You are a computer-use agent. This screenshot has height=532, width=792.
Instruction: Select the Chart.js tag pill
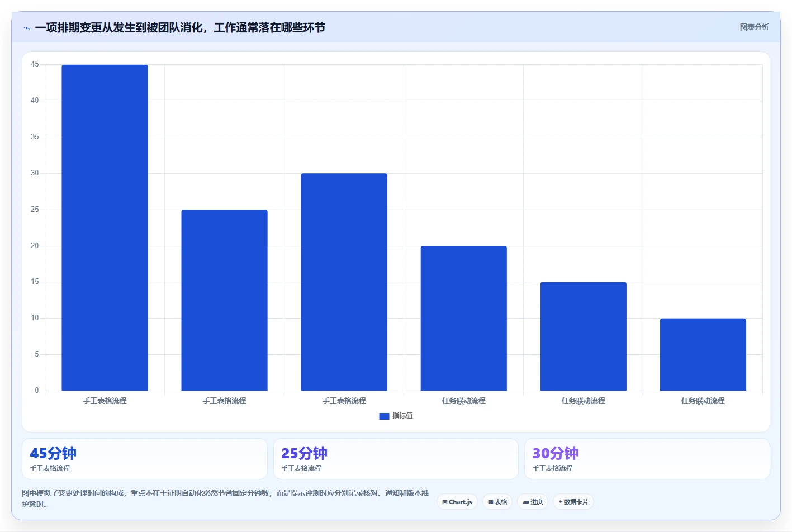(x=457, y=502)
